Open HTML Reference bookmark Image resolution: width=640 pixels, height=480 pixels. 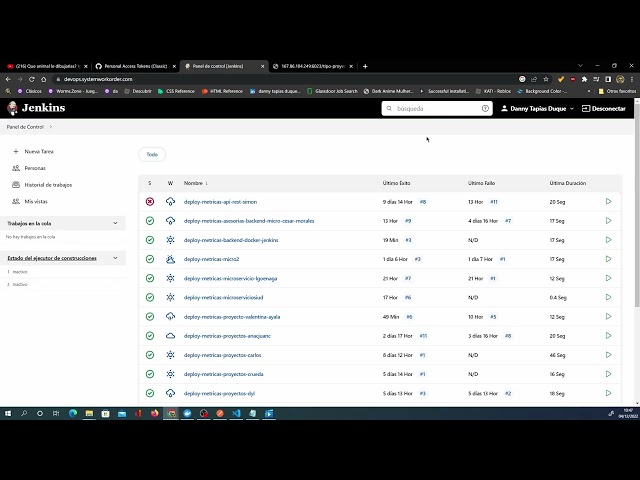222,91
